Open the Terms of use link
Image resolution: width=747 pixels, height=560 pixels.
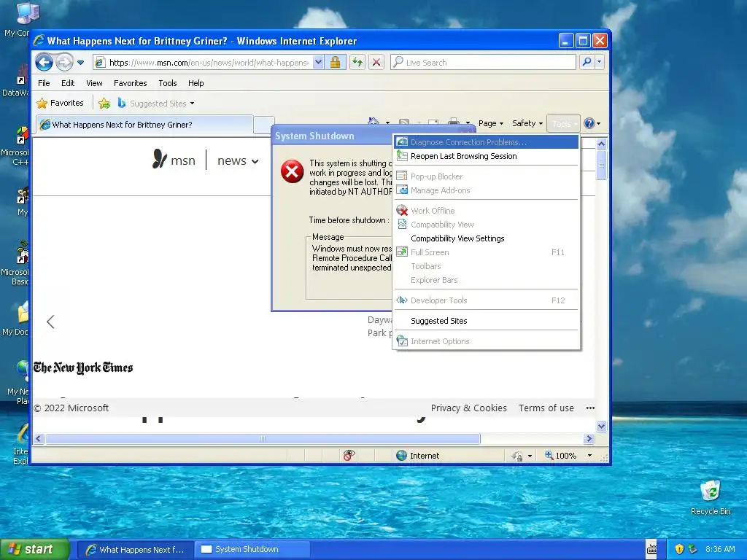point(546,408)
